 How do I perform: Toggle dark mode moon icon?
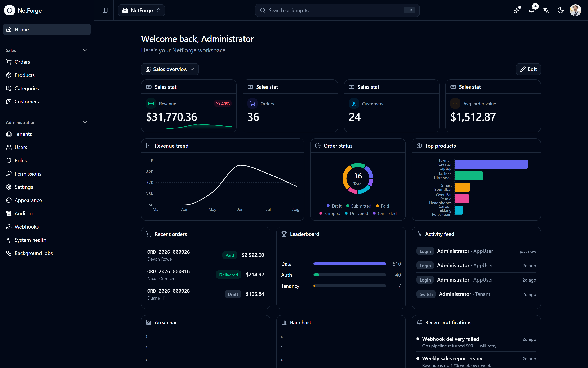561,10
